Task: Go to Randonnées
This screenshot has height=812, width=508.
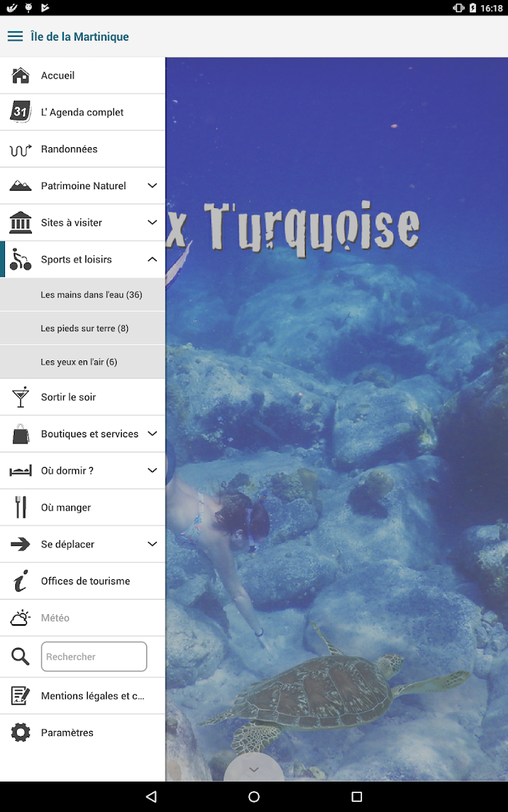Action: (83, 149)
